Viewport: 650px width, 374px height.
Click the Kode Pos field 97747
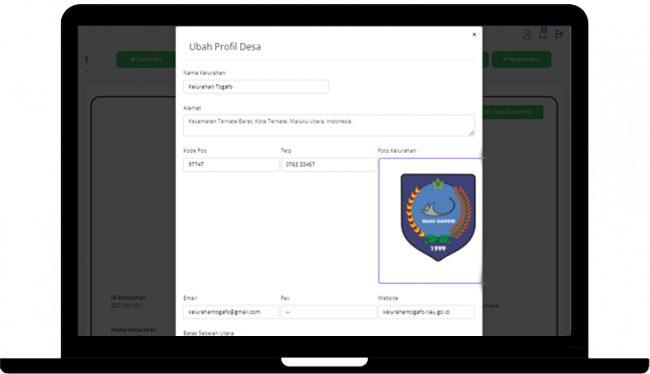pos(231,165)
